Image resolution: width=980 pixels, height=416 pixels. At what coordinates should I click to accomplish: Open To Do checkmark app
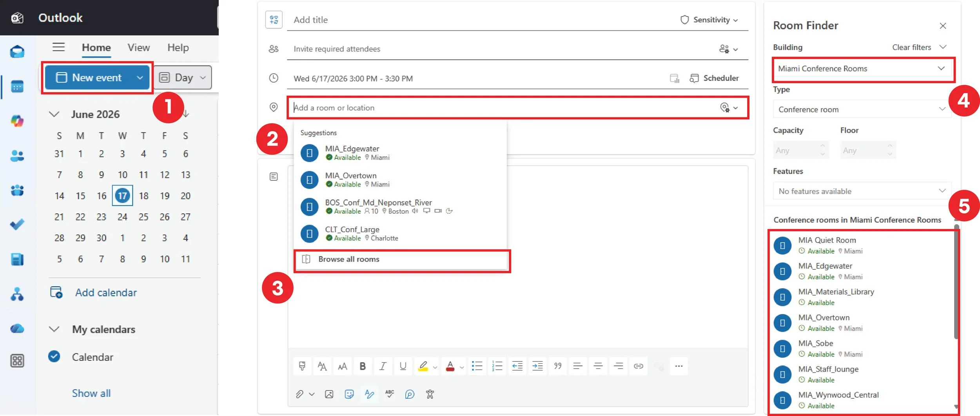pos(17,225)
